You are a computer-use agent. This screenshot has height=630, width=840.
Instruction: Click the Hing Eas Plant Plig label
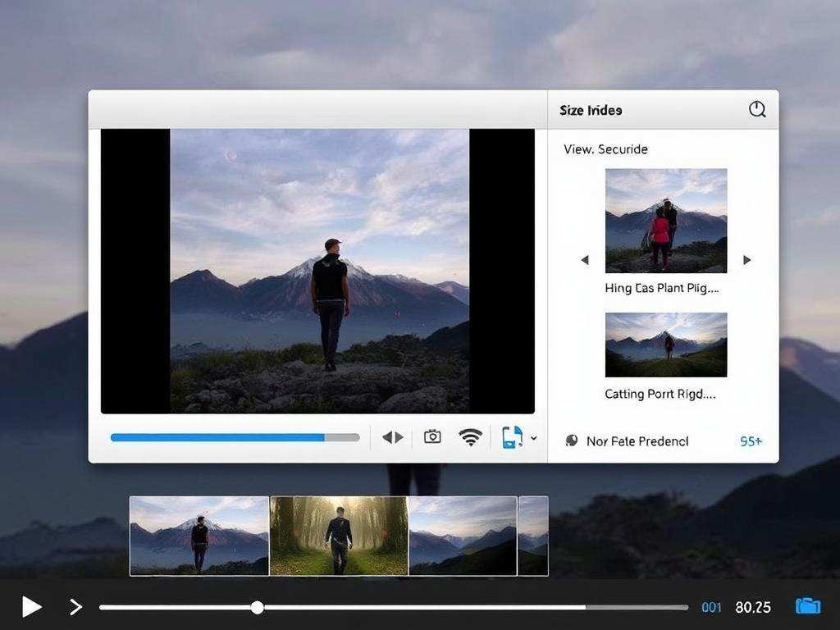tap(662, 288)
